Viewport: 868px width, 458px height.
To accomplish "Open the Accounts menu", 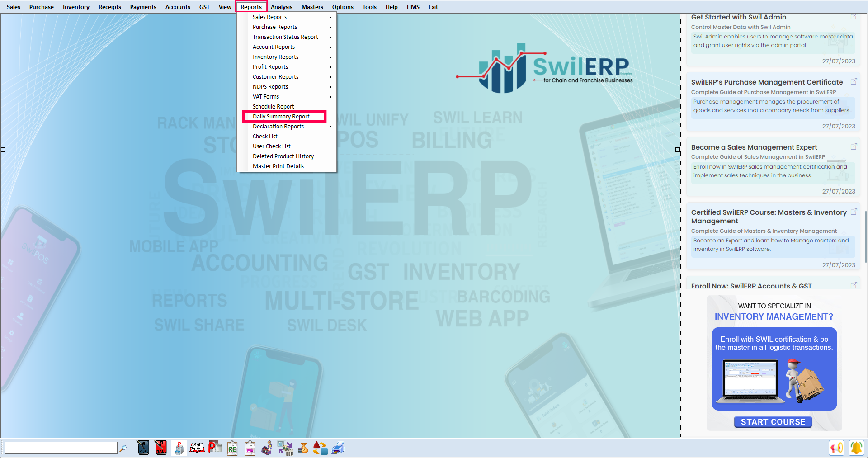I will point(178,7).
